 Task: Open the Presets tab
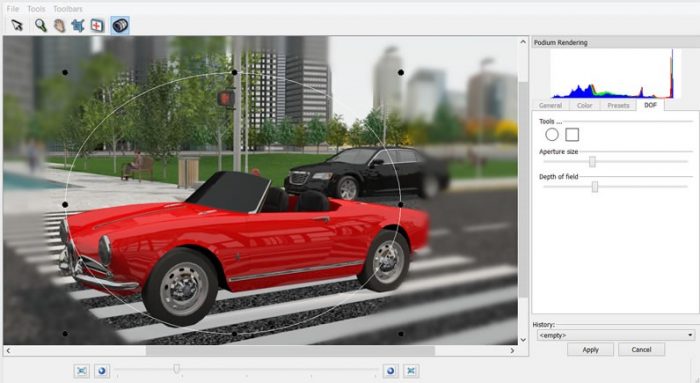pyautogui.click(x=618, y=105)
